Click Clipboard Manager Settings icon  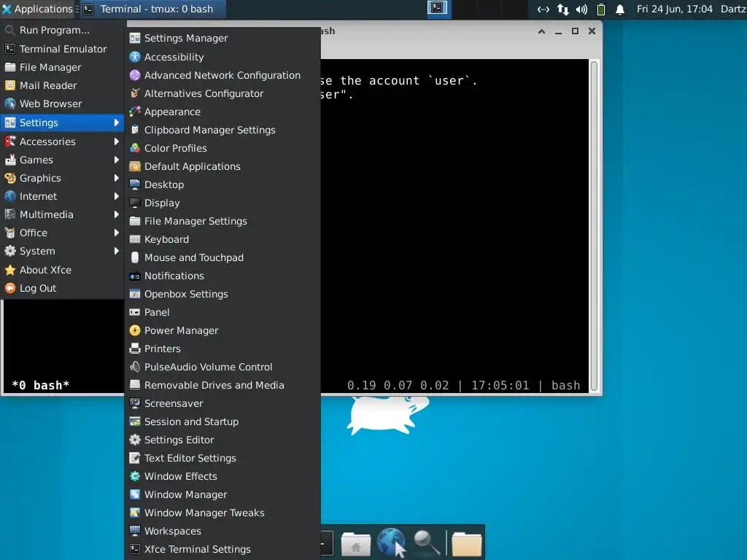tap(135, 130)
